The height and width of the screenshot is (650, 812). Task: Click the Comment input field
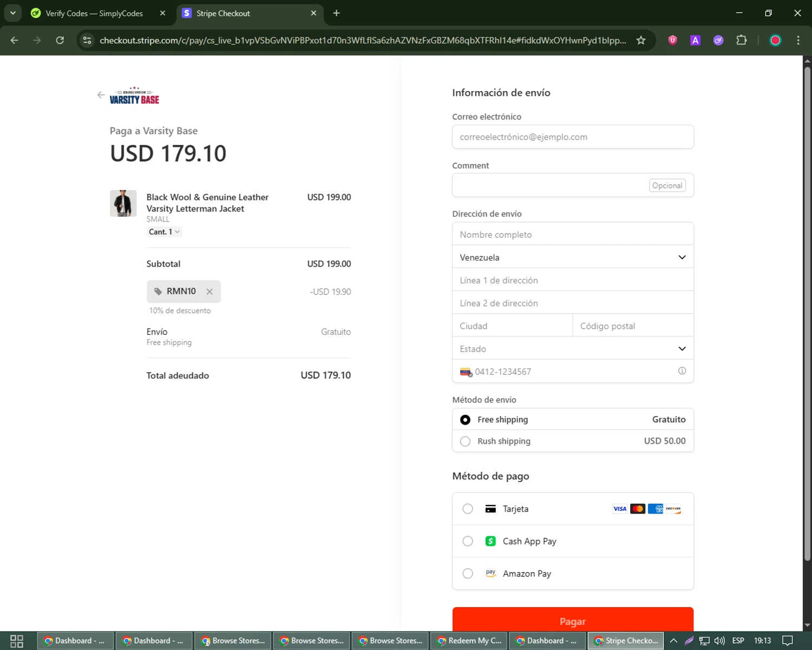click(573, 185)
